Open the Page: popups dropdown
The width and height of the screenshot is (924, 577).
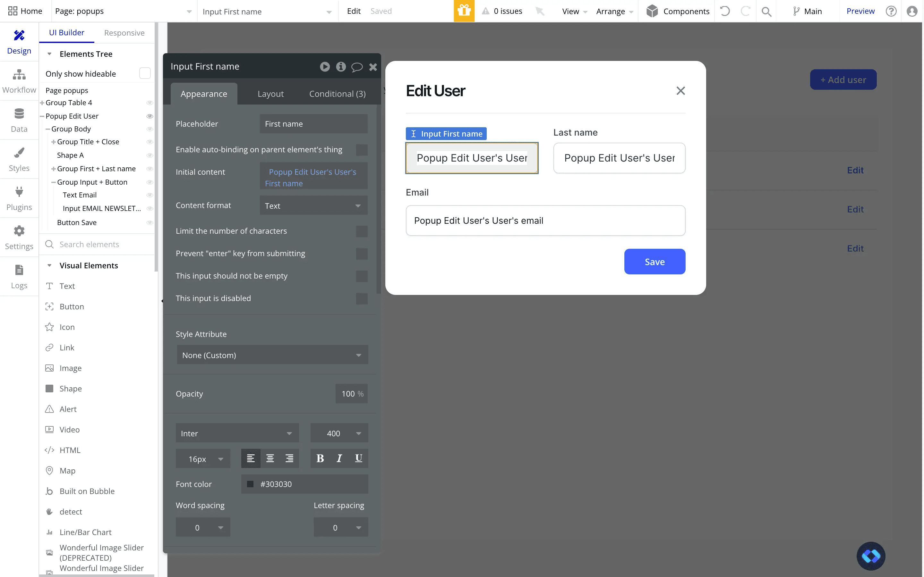tap(122, 11)
